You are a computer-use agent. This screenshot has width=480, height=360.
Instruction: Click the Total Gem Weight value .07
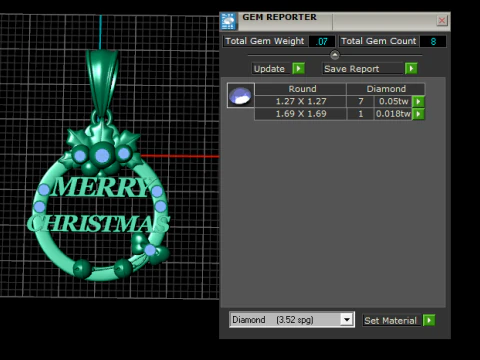pos(322,41)
